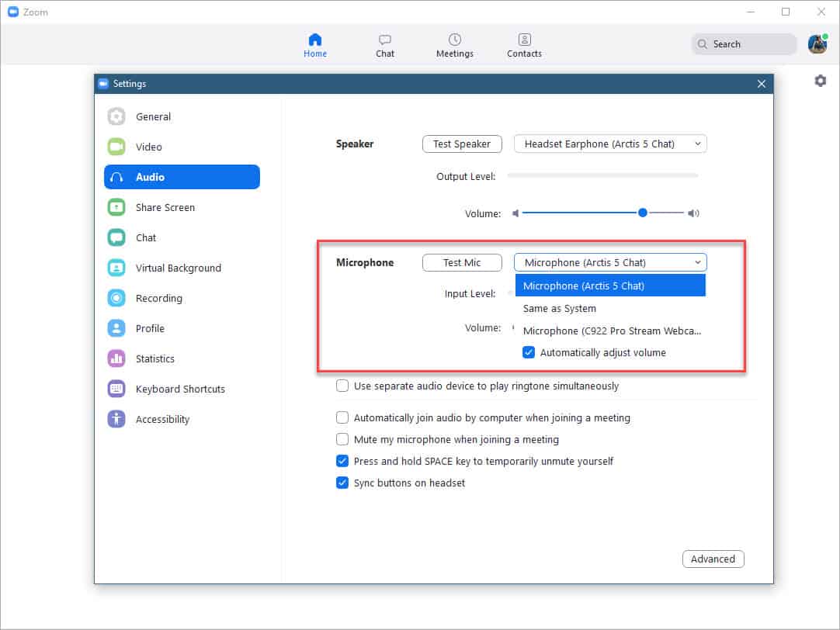Click the Keyboard Shortcuts icon
This screenshot has width=840, height=630.
click(x=116, y=389)
